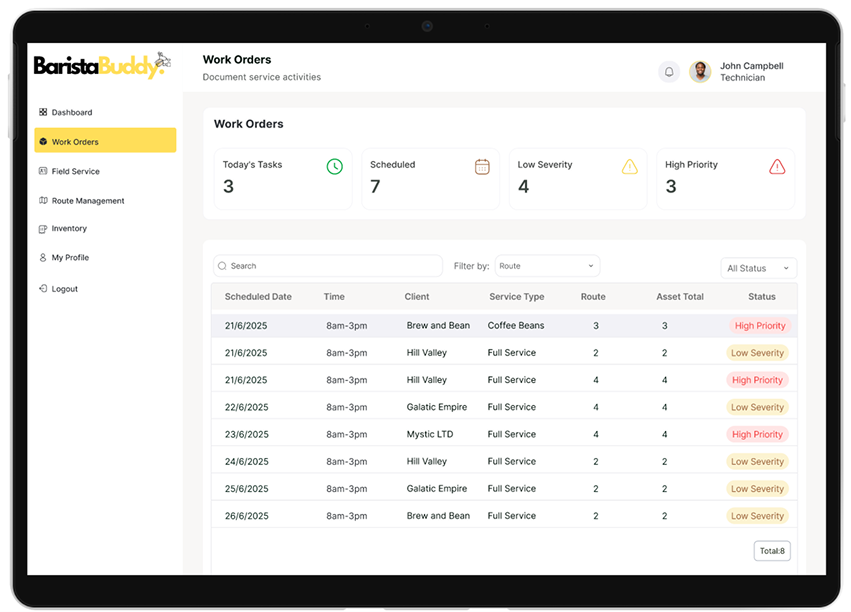
Task: Expand the Route filter dropdown
Action: pos(547,266)
